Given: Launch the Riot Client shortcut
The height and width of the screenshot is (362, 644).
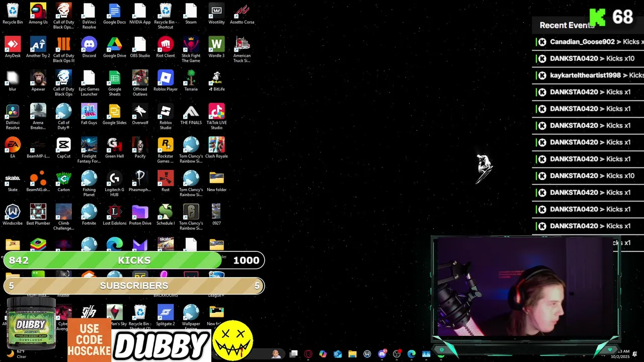Looking at the screenshot, I should (166, 47).
